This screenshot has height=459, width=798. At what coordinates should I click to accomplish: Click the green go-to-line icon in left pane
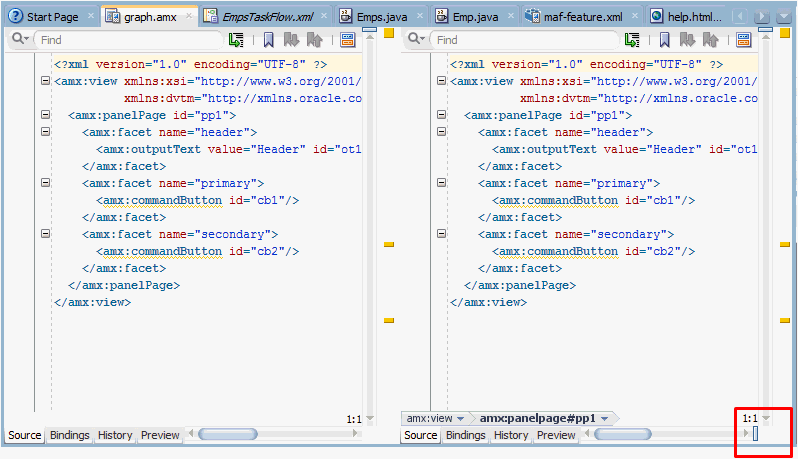click(236, 40)
